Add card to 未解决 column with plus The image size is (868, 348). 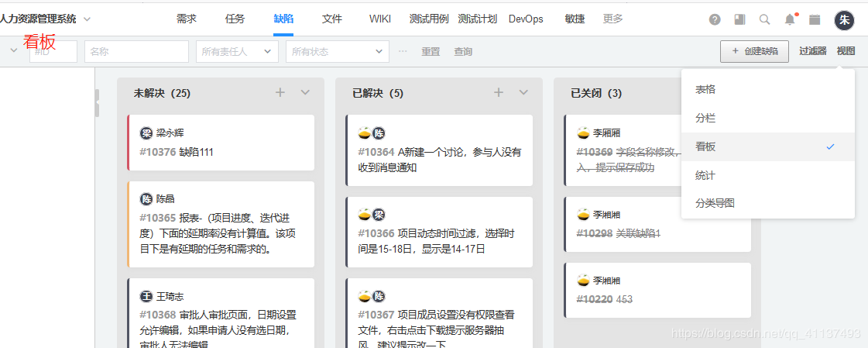point(280,92)
